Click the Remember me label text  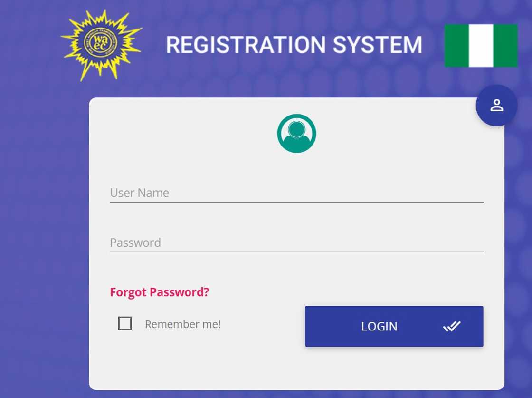click(182, 324)
